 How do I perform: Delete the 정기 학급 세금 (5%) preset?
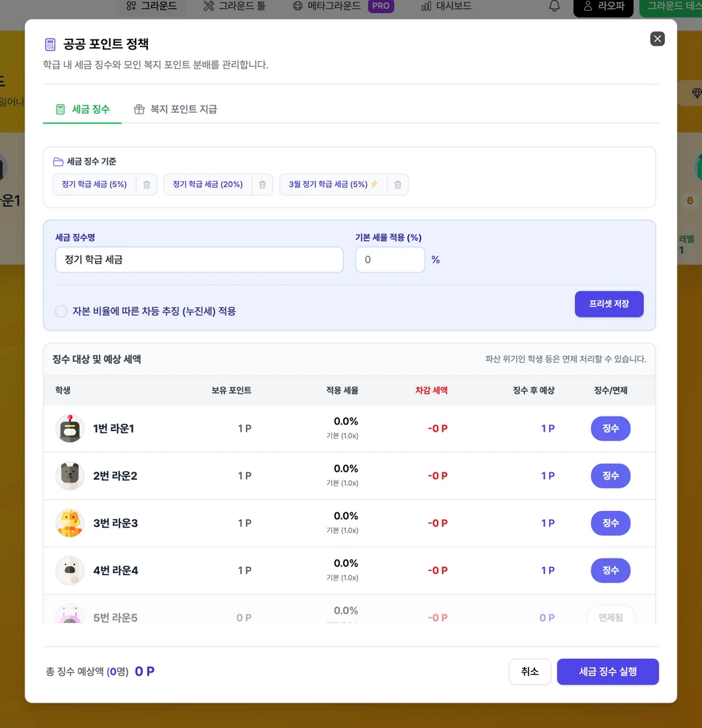[146, 185]
